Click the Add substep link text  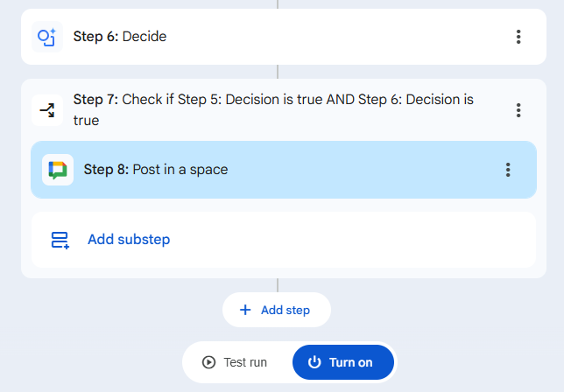pos(129,240)
